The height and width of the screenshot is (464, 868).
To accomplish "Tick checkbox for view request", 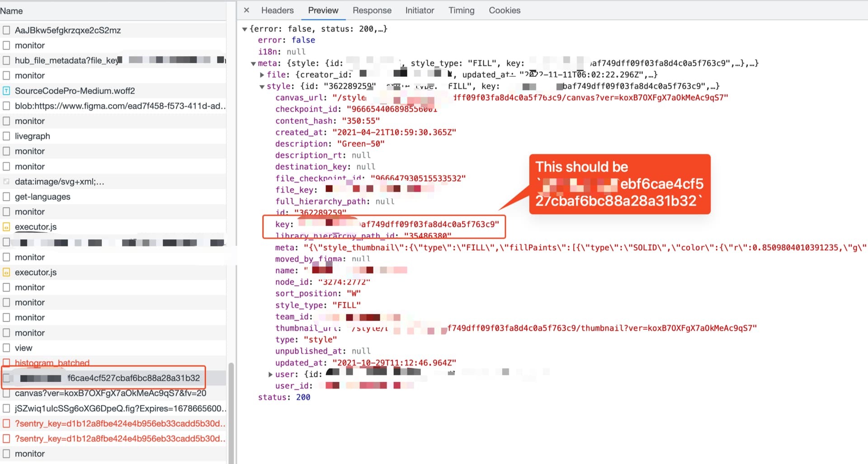I will (6, 348).
